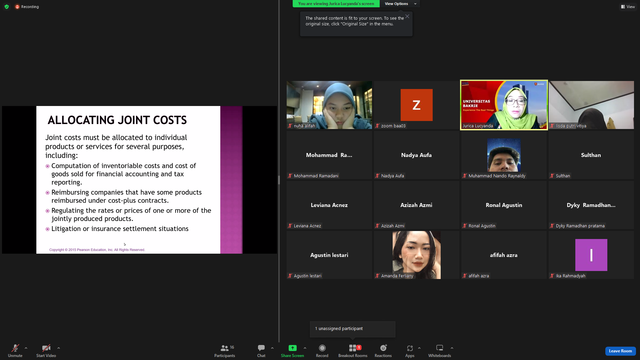Open Breakout Rooms

353,350
